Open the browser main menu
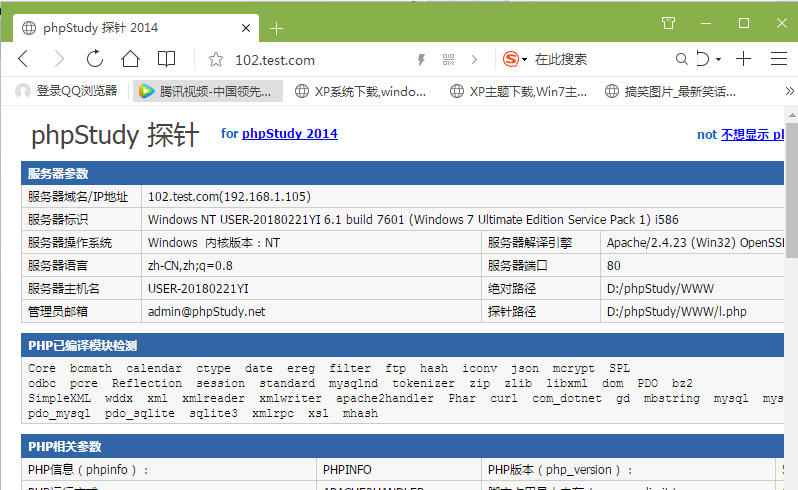This screenshot has height=490, width=798. tap(779, 59)
